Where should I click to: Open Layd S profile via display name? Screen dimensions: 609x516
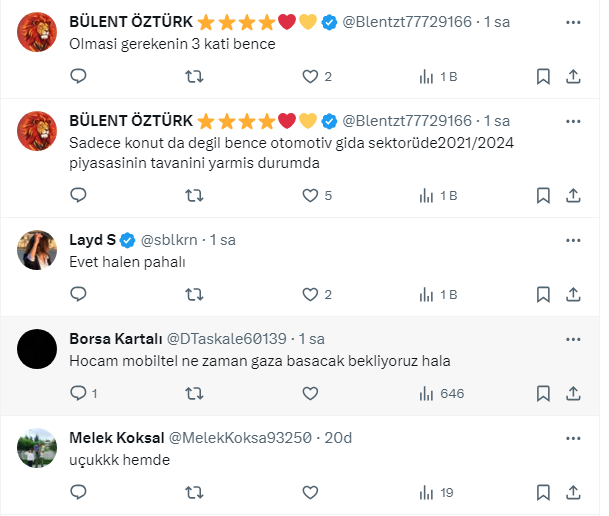point(93,240)
